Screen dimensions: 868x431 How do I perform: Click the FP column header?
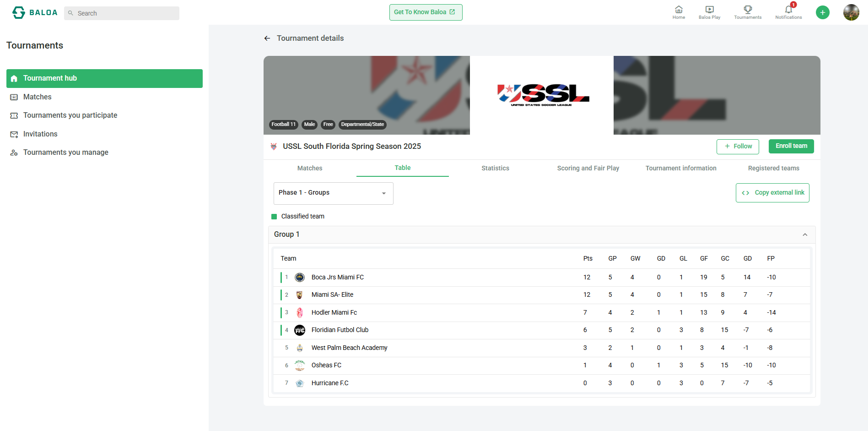point(771,259)
